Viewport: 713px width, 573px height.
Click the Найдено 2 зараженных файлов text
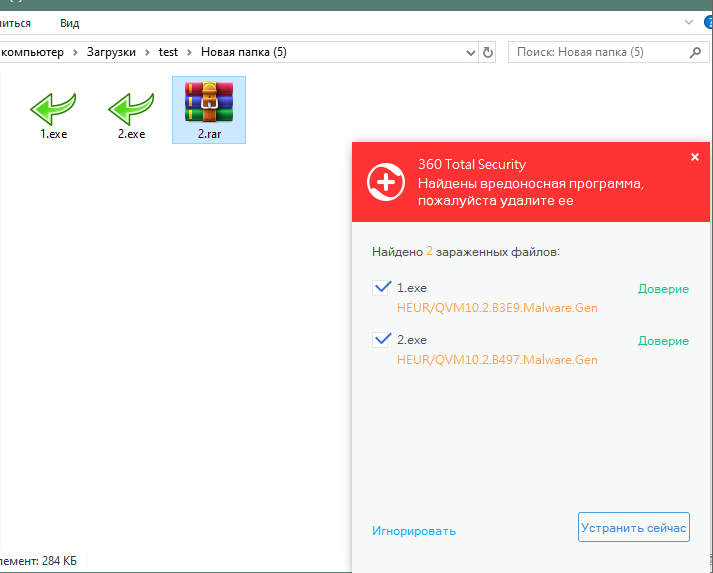click(466, 251)
